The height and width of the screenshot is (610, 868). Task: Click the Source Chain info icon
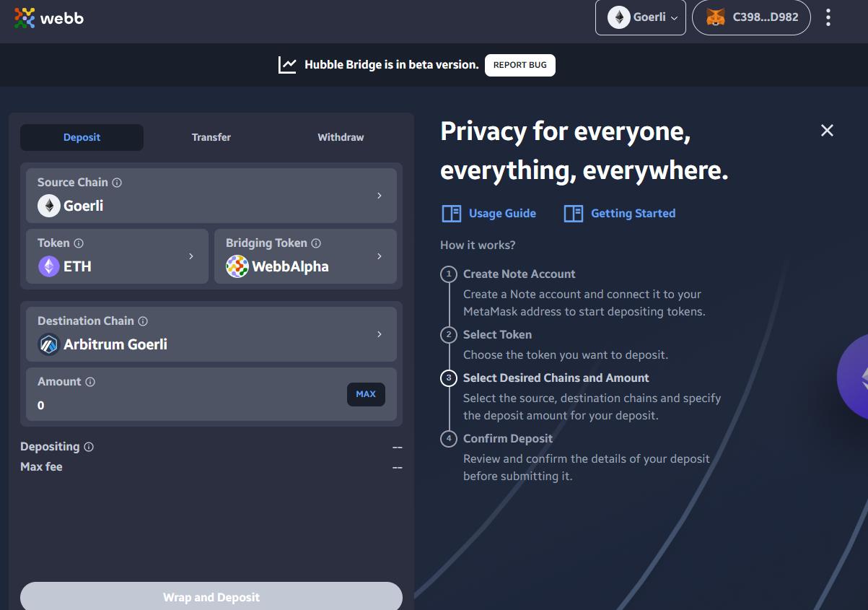(117, 183)
